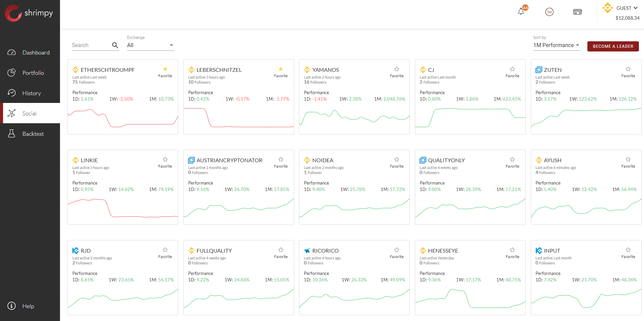Click Binance icon beside AYUSH
This screenshot has width=644, height=321.
539,160
